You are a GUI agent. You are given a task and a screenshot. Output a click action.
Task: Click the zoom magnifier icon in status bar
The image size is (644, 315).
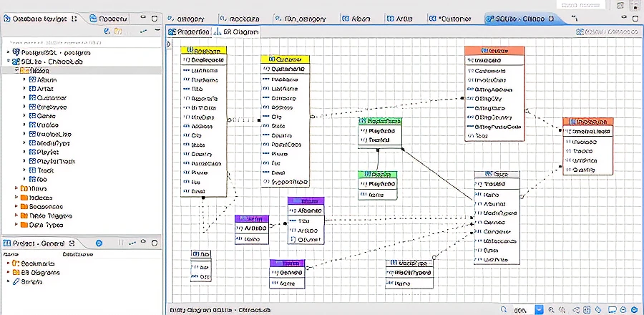504,309
